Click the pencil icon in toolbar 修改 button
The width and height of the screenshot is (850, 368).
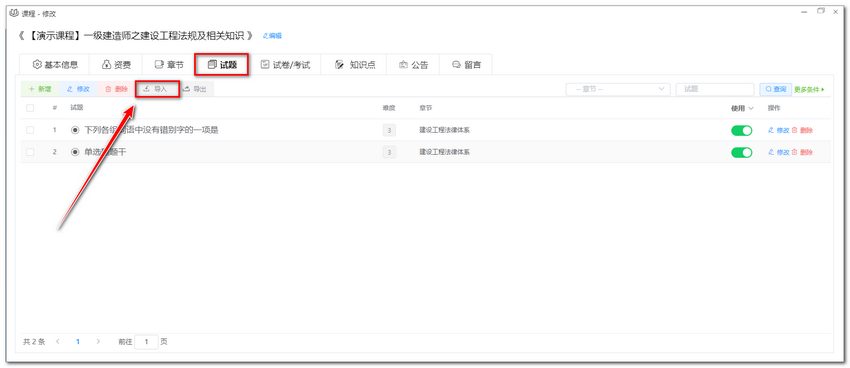(x=69, y=89)
